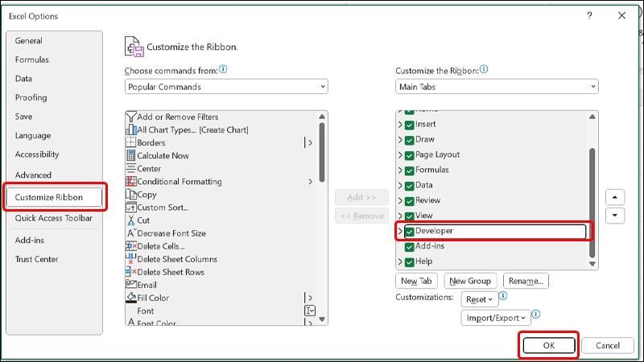Click the commands list scrollbar thumb
Image resolution: width=644 pixels, height=362 pixels.
point(322,152)
